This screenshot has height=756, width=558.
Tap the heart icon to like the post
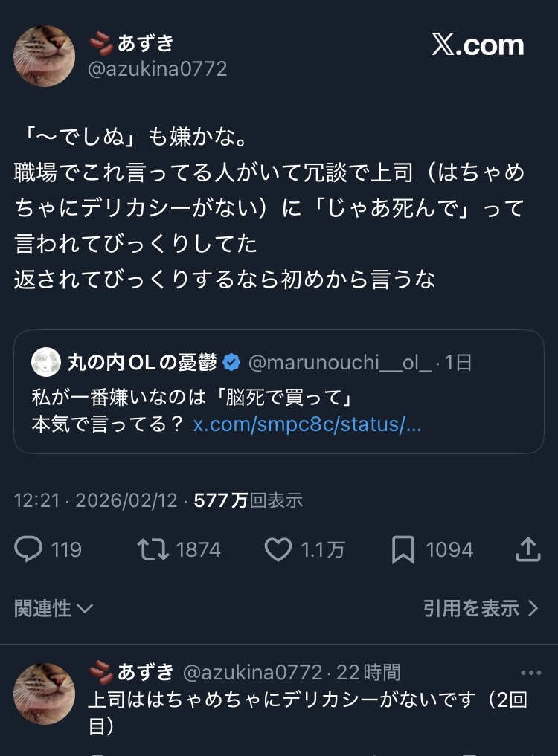coord(278,549)
